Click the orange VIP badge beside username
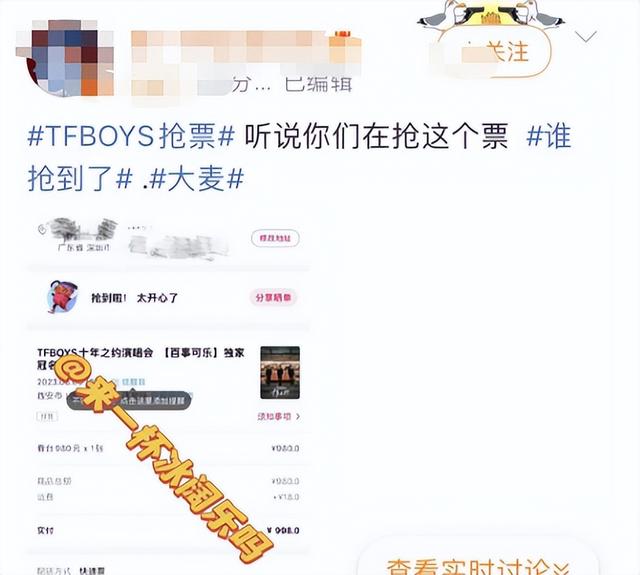 345,42
